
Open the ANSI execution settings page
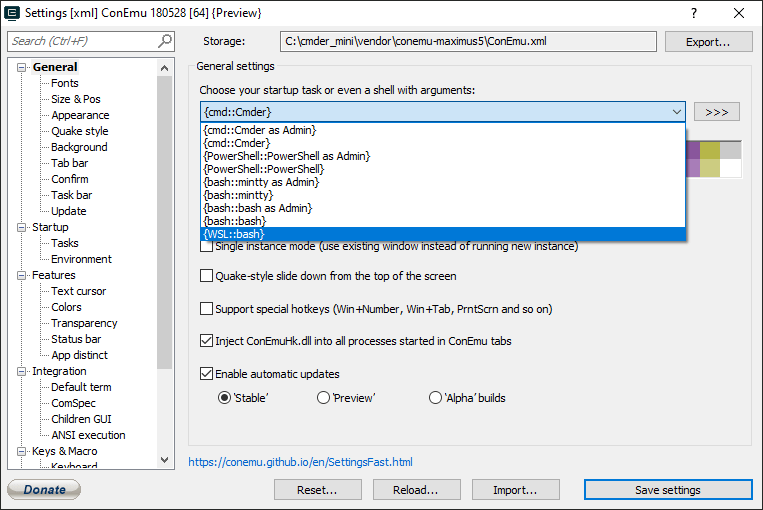[x=88, y=435]
